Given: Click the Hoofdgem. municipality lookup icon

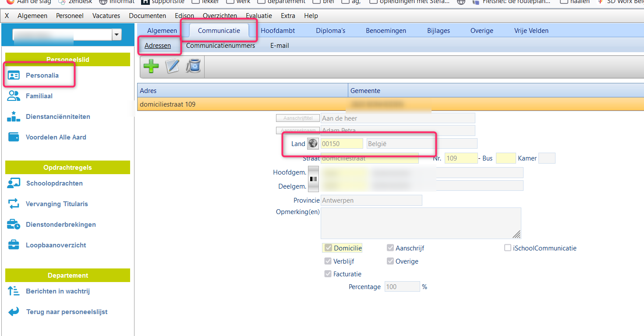Looking at the screenshot, I should coord(313,179).
